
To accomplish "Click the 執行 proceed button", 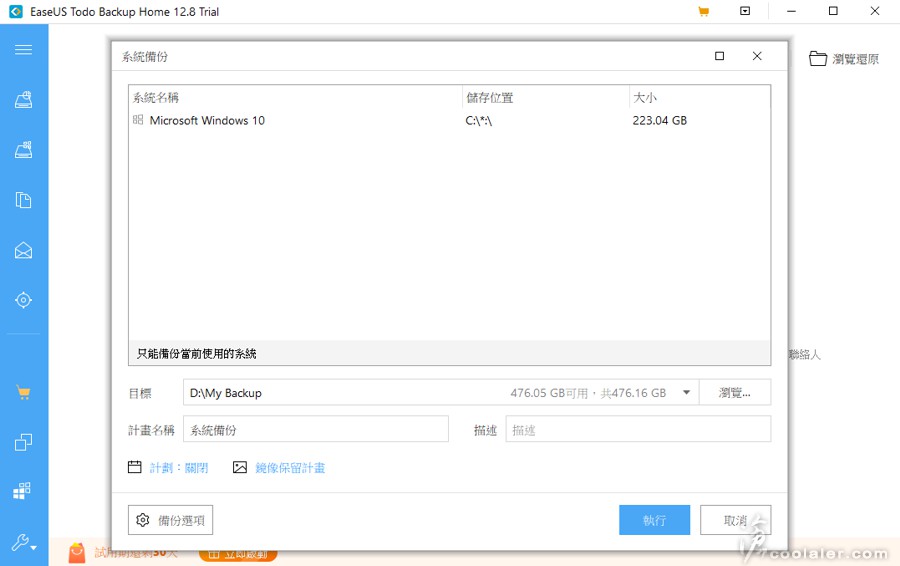I will pos(654,520).
